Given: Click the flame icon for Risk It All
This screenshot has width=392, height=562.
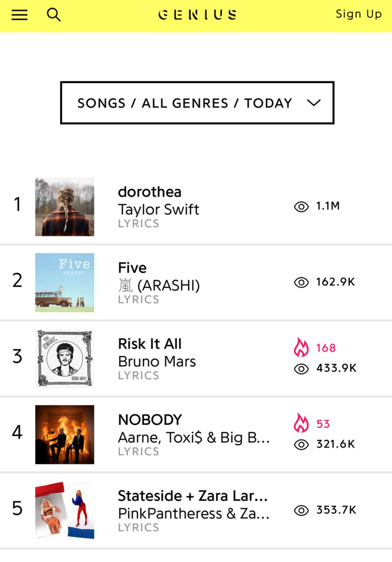Looking at the screenshot, I should (301, 348).
